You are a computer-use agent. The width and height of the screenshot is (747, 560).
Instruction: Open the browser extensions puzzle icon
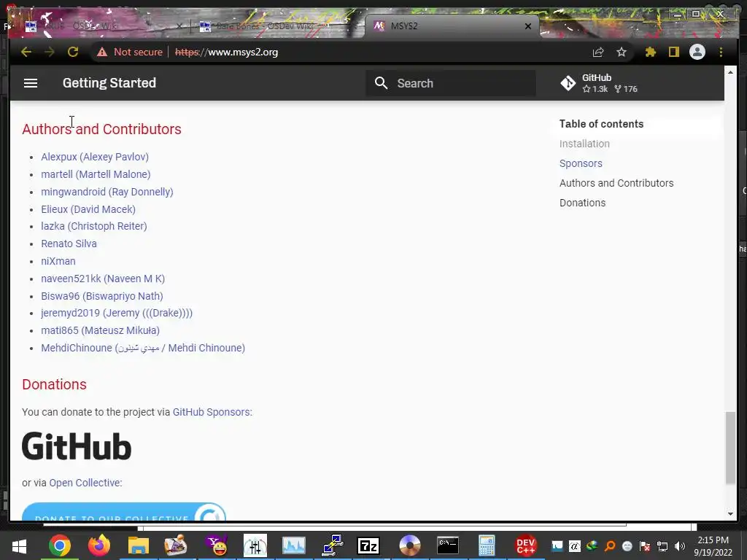650,52
